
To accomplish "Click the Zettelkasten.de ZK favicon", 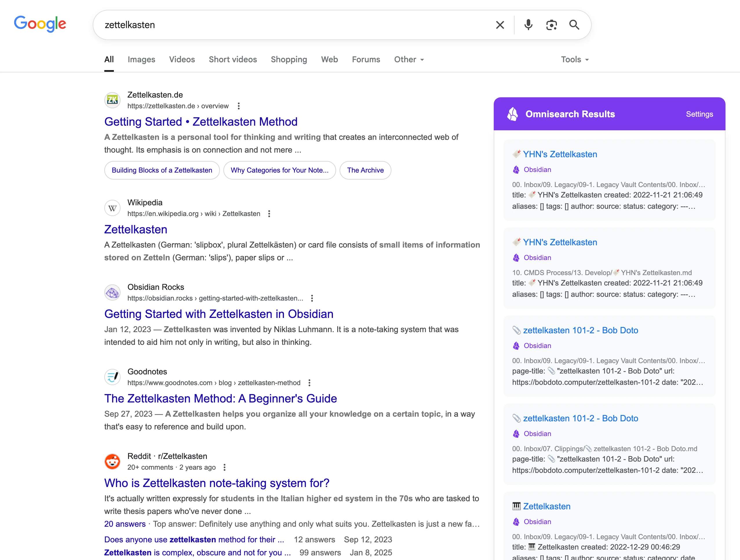I will (x=112, y=100).
